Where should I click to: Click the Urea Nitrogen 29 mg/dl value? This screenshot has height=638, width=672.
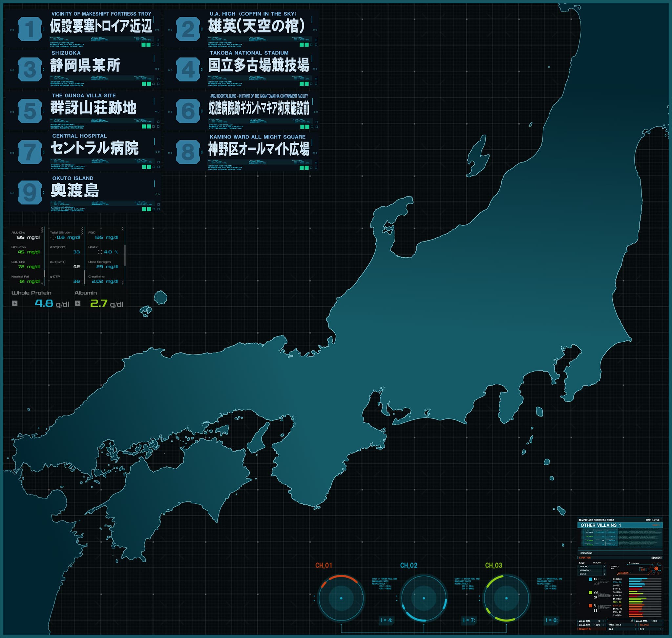click(107, 266)
